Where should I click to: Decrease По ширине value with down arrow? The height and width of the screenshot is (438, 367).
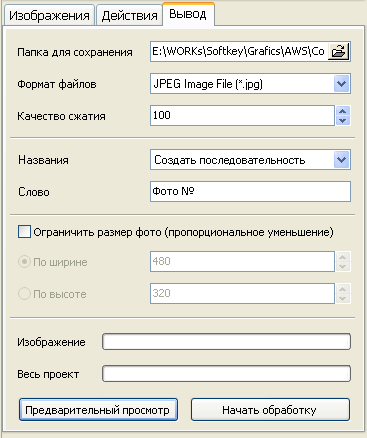343,266
